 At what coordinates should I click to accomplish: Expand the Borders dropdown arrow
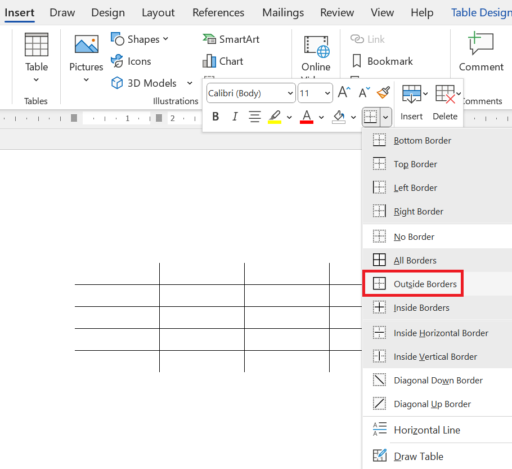386,117
